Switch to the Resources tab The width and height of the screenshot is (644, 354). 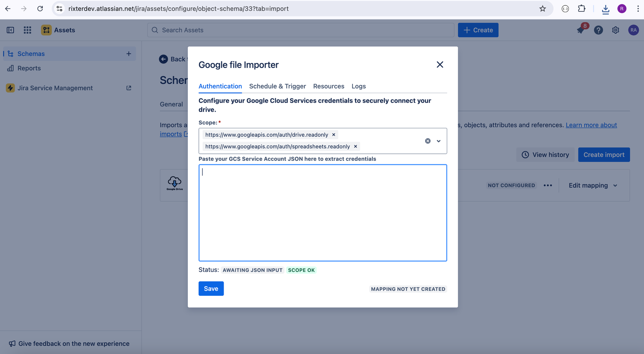[x=328, y=86]
